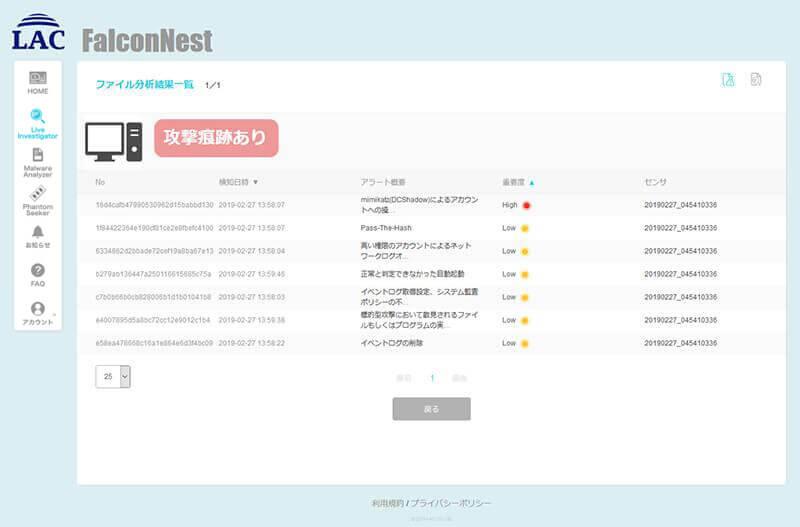Click the LAC logo
Screen dimensions: 800x527
point(38,32)
